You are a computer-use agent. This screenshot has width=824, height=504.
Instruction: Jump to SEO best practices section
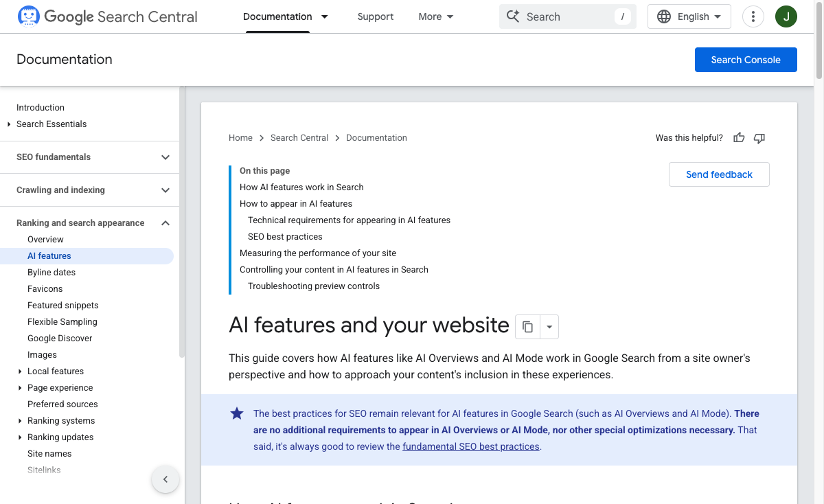[x=285, y=237]
